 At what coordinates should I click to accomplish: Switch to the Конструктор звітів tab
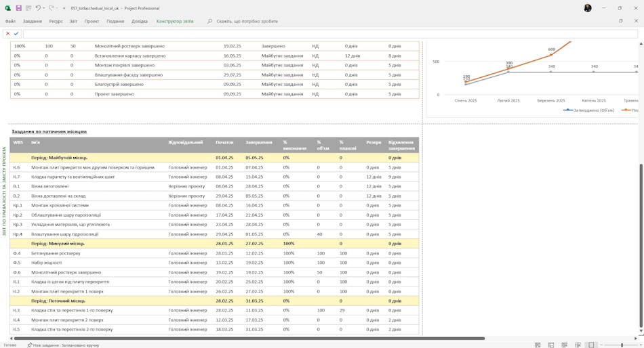point(175,22)
